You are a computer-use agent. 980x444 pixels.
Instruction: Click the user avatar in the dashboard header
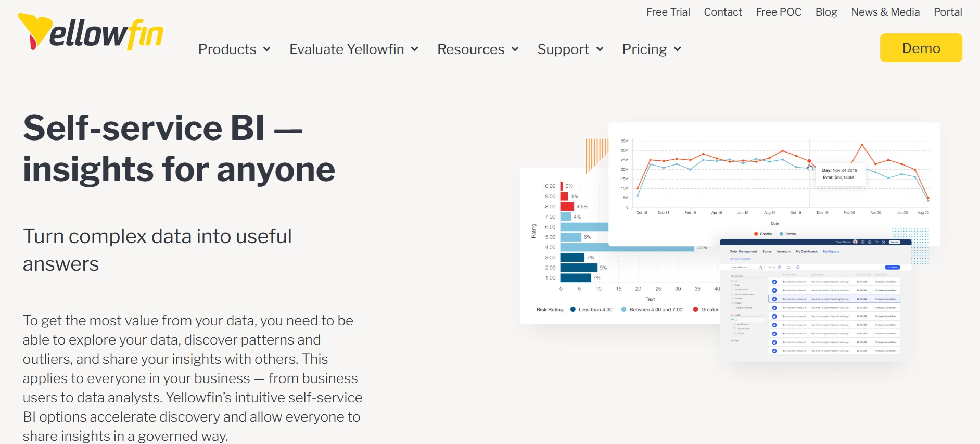pyautogui.click(x=855, y=242)
